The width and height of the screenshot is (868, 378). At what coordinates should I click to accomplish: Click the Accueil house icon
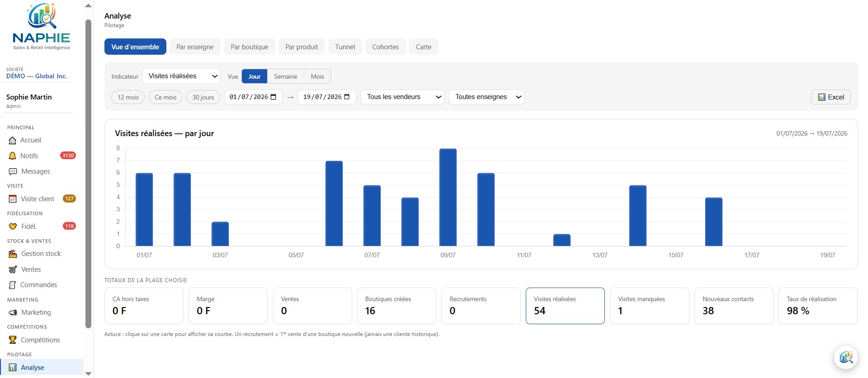click(13, 141)
